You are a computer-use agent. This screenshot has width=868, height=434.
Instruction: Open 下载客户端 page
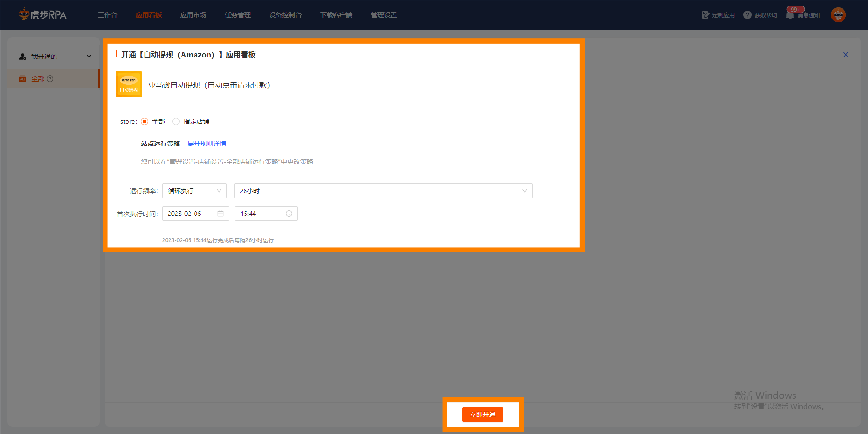pyautogui.click(x=336, y=15)
